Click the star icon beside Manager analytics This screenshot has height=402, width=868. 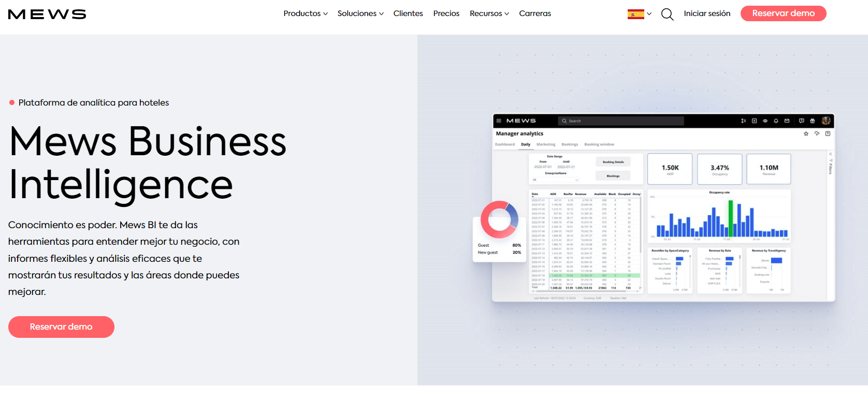(806, 133)
